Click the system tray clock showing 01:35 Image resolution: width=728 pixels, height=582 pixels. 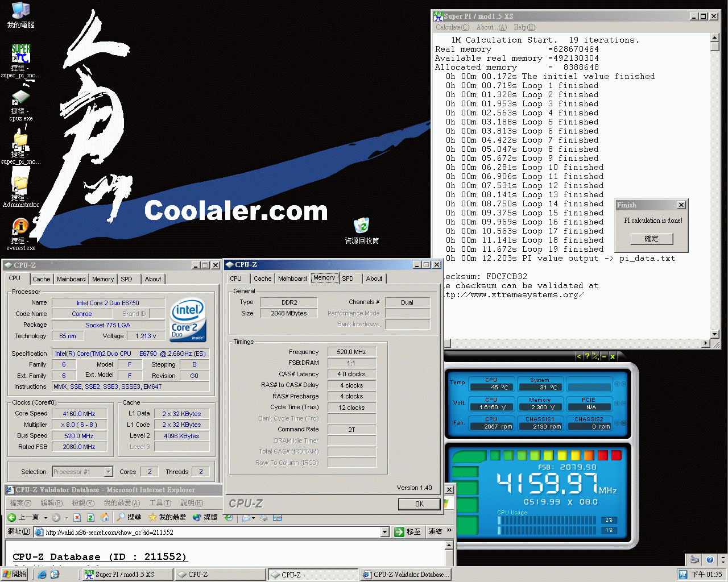click(707, 575)
